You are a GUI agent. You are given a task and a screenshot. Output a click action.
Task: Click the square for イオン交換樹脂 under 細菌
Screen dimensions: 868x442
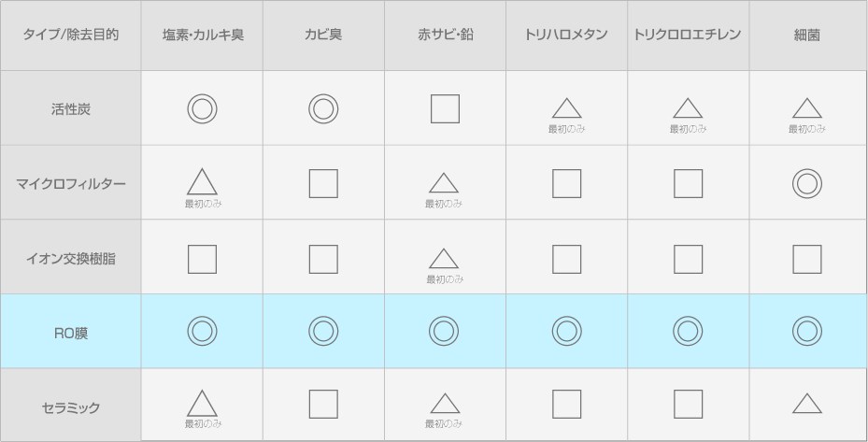(806, 259)
